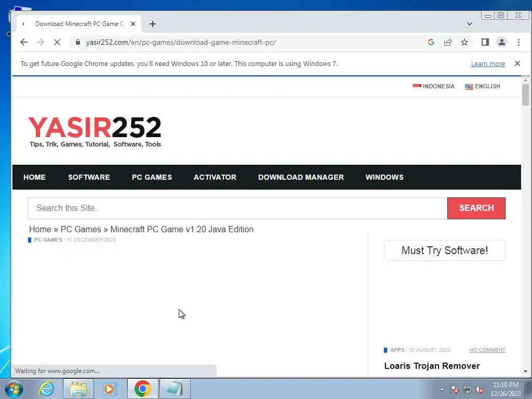Click the greyed forward navigation arrow
Image resolution: width=532 pixels, height=399 pixels.
[x=41, y=42]
